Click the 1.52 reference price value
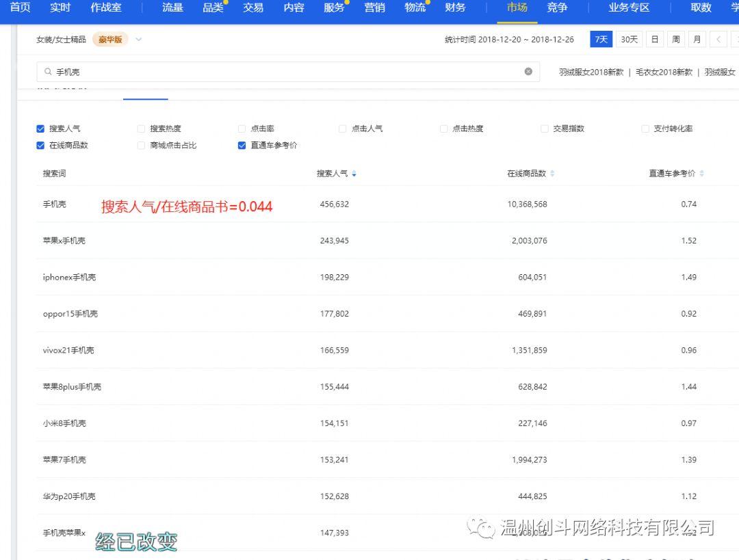 (688, 241)
